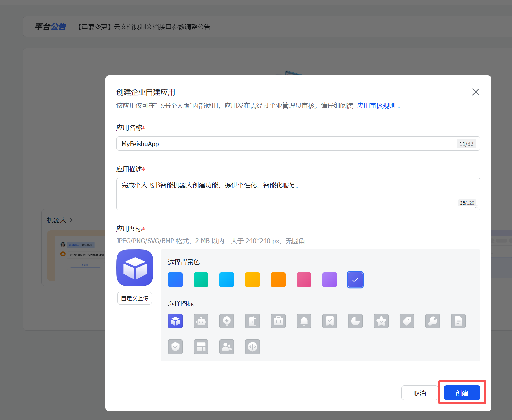
Task: Select the bell app icon
Action: pos(304,321)
